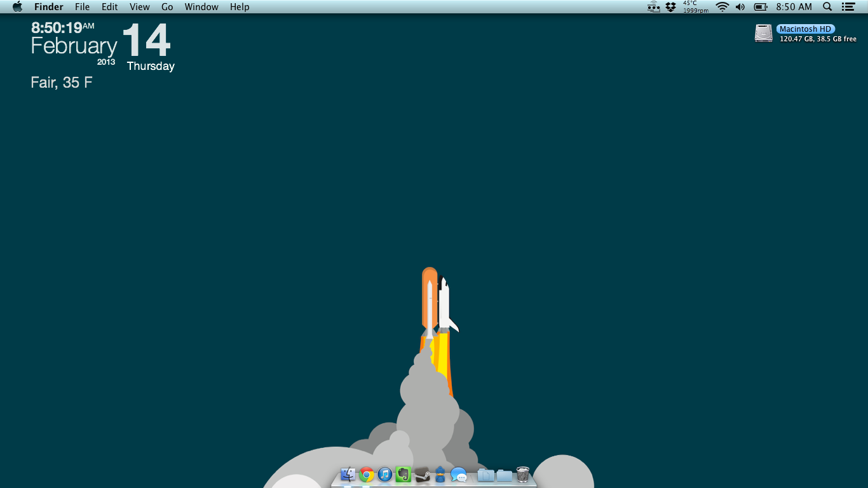Open the Dropbox menu bar icon

[671, 7]
